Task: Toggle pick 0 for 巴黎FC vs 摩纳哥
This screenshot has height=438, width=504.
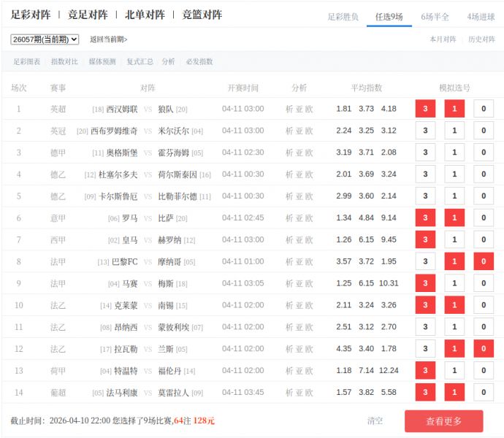Action: coord(483,261)
